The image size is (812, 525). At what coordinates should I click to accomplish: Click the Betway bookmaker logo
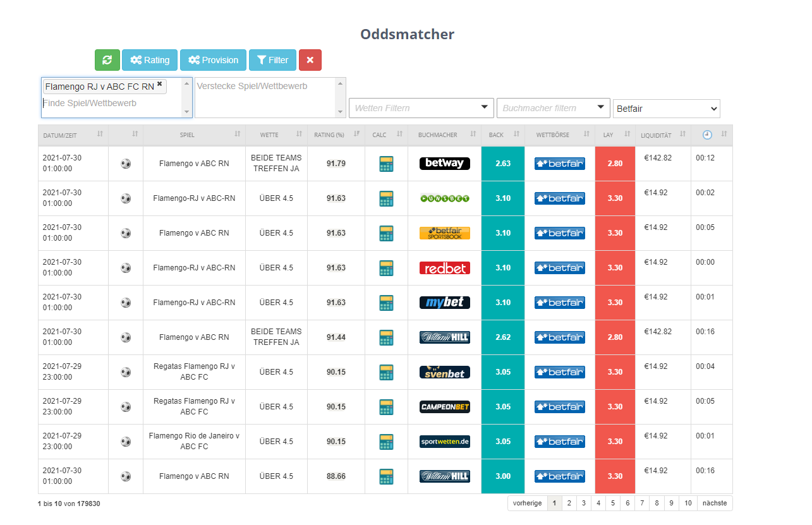tap(445, 164)
